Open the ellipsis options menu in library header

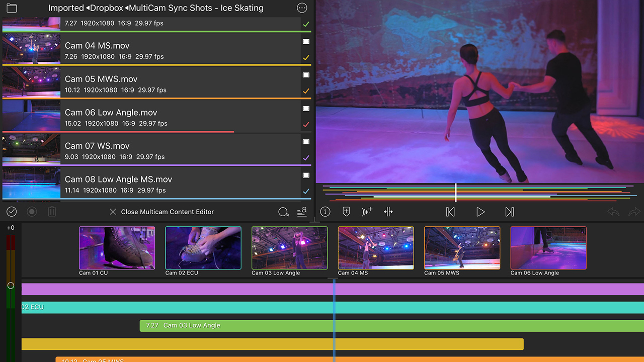click(302, 8)
